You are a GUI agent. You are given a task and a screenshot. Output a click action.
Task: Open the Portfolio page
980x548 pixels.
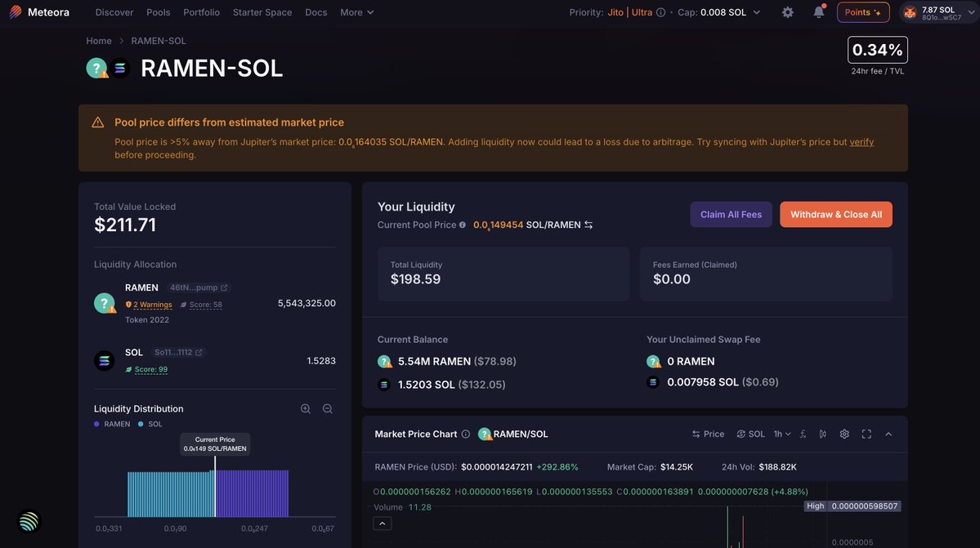[201, 12]
